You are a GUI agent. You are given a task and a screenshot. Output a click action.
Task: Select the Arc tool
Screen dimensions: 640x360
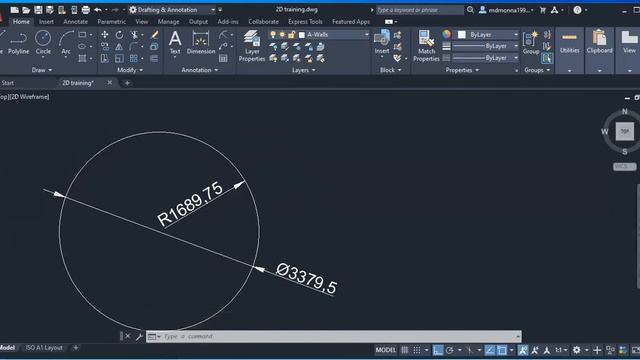pyautogui.click(x=66, y=43)
